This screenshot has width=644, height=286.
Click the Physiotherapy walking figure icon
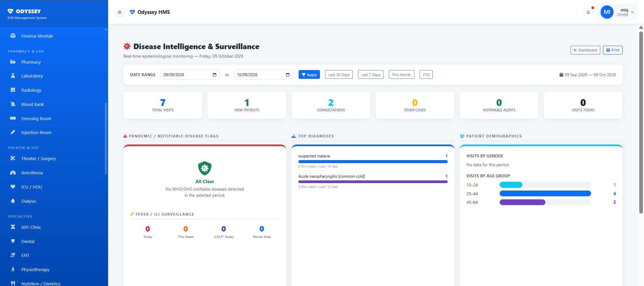13,269
